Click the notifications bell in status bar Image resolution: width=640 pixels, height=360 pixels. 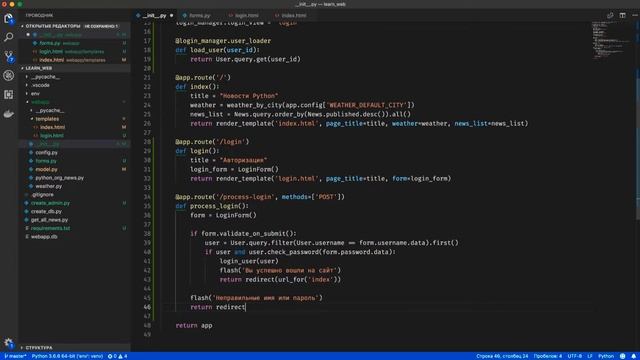coord(633,356)
